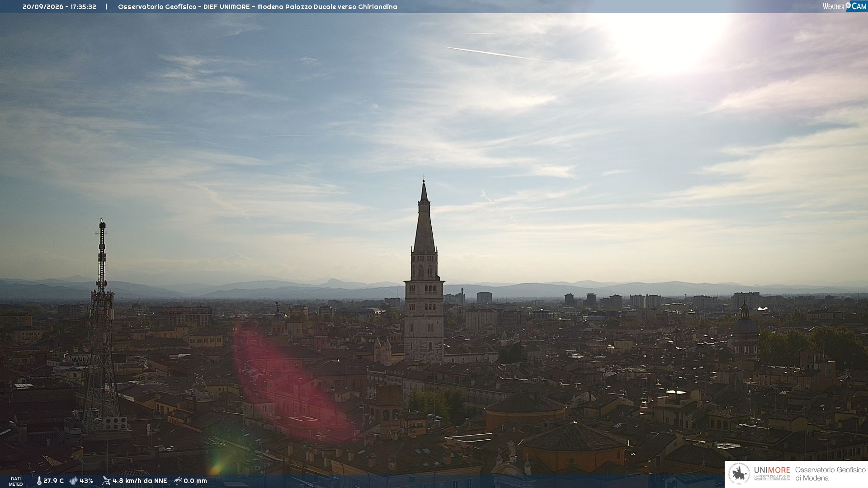Click the radio antenna mast on the left

(x=102, y=325)
